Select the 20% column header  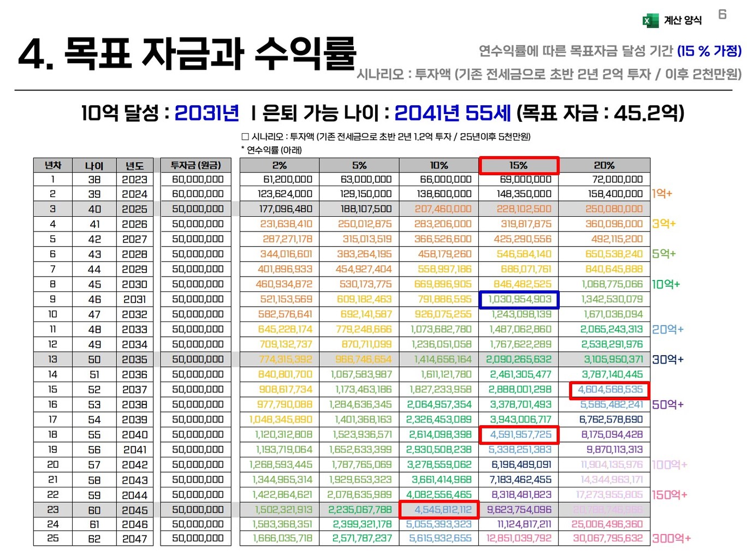tap(604, 165)
